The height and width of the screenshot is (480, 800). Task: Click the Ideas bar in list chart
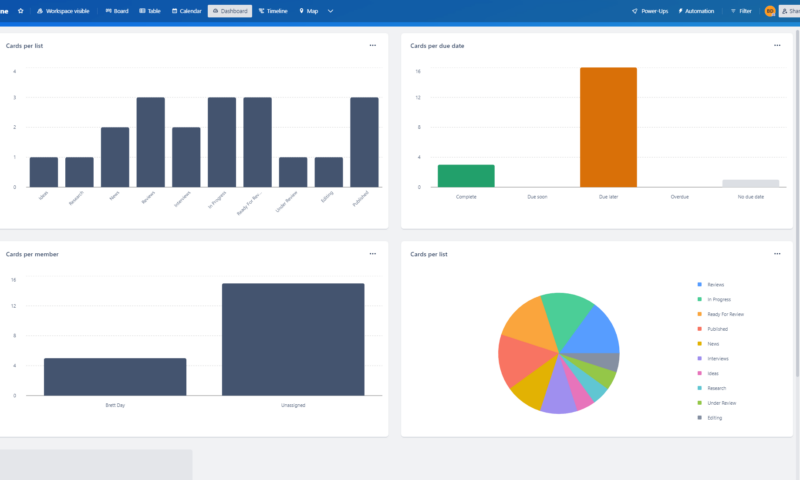point(44,172)
